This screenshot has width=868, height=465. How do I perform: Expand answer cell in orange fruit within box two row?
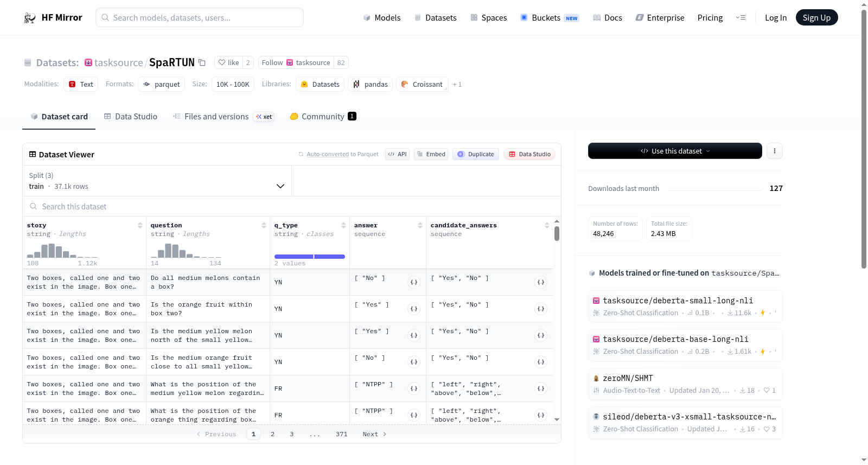(x=414, y=309)
